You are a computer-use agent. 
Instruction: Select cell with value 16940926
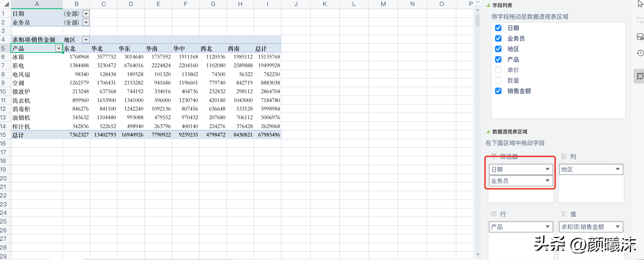[131, 135]
